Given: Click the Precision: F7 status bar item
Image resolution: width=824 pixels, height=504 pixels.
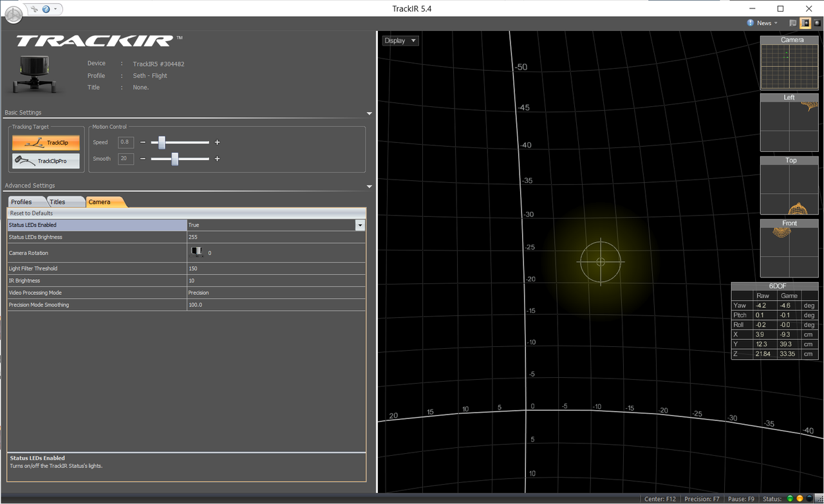Looking at the screenshot, I should point(702,499).
